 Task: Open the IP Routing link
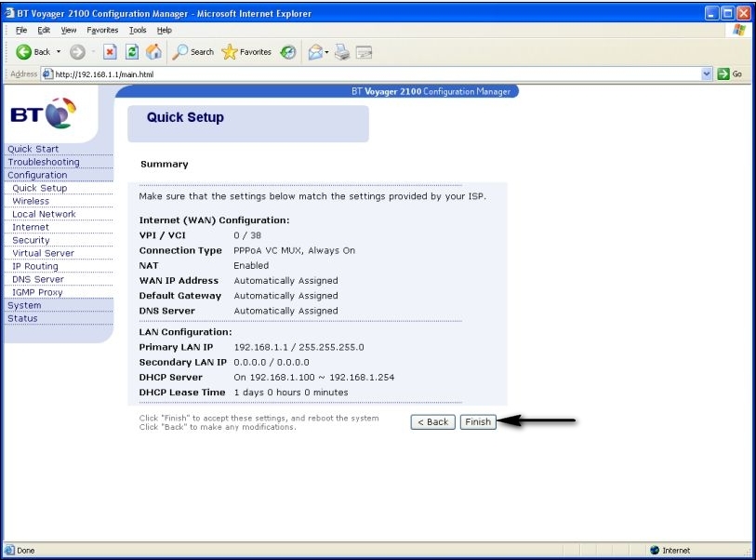tap(35, 266)
